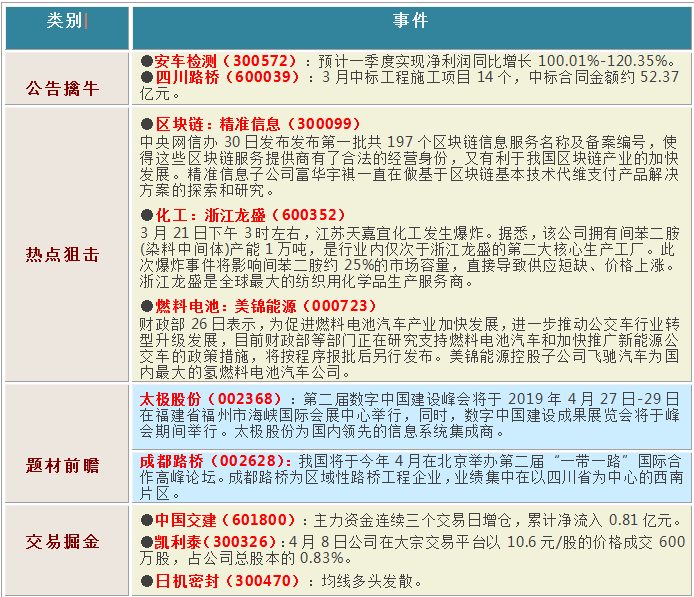The image size is (694, 597).
Task: Click stock name 凯利泰（300326）
Action: point(215,542)
